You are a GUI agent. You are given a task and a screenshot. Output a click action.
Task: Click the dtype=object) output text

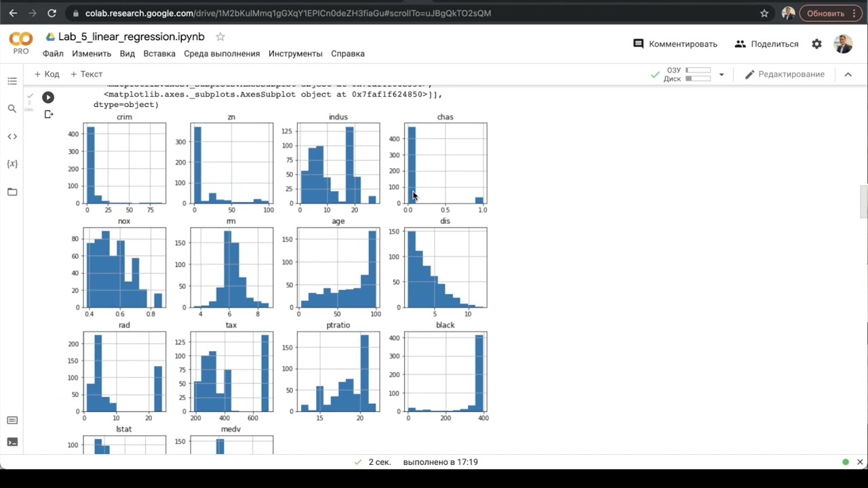pyautogui.click(x=126, y=104)
